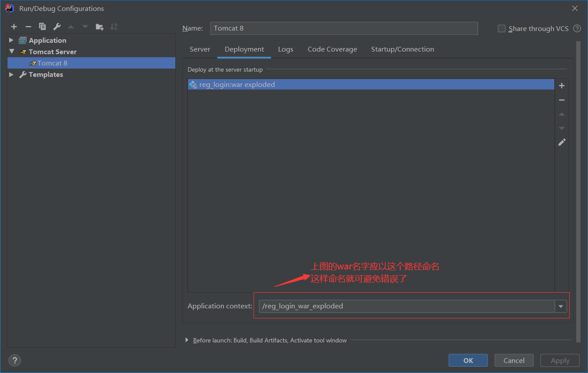Open dialog help question mark button
The width and height of the screenshot is (588, 373).
pyautogui.click(x=15, y=360)
